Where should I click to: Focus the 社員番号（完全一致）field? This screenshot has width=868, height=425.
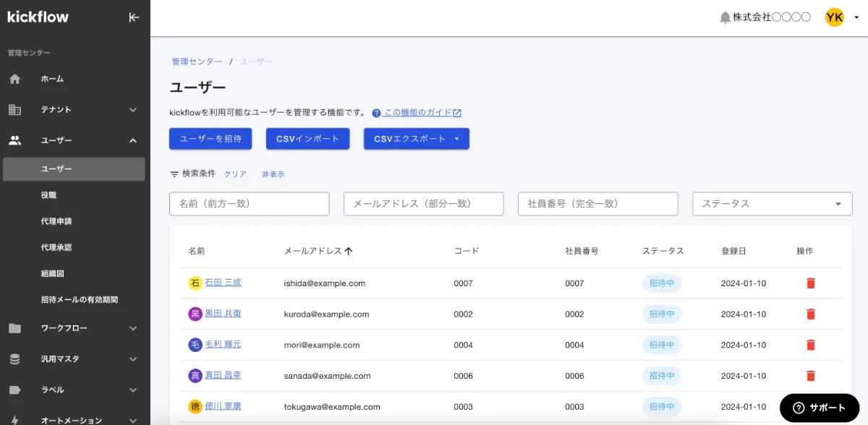598,204
